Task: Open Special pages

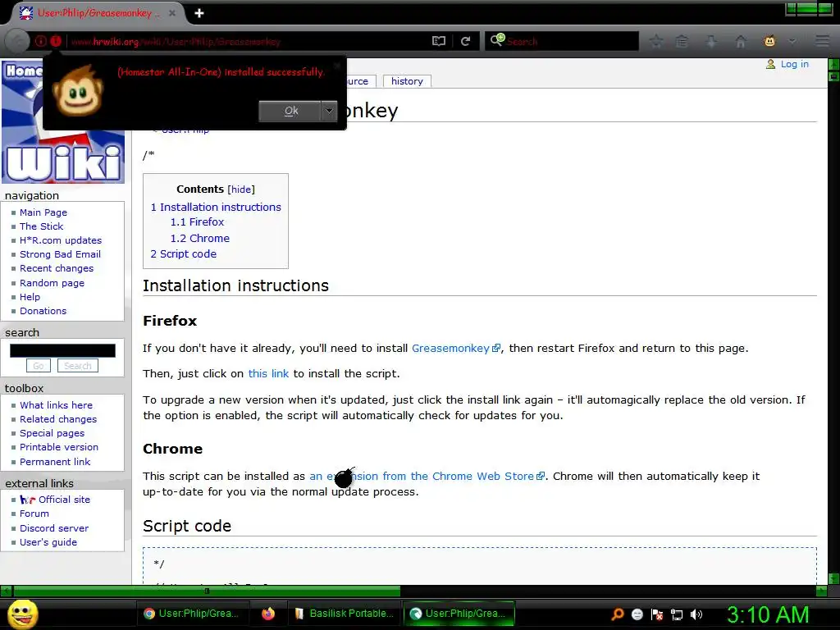Action: [52, 433]
